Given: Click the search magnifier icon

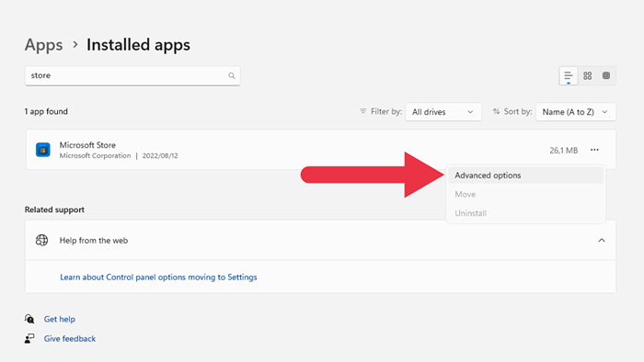Looking at the screenshot, I should pyautogui.click(x=232, y=76).
